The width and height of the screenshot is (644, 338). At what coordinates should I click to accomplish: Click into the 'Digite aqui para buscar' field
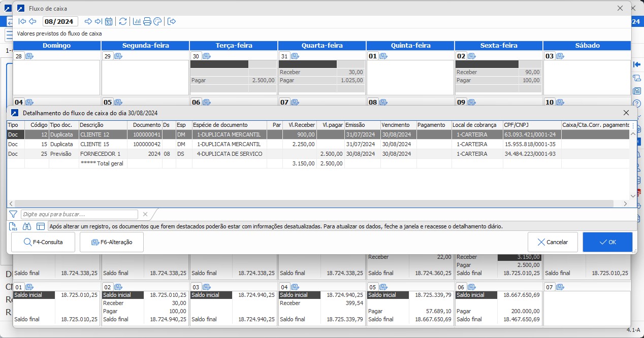tap(79, 214)
